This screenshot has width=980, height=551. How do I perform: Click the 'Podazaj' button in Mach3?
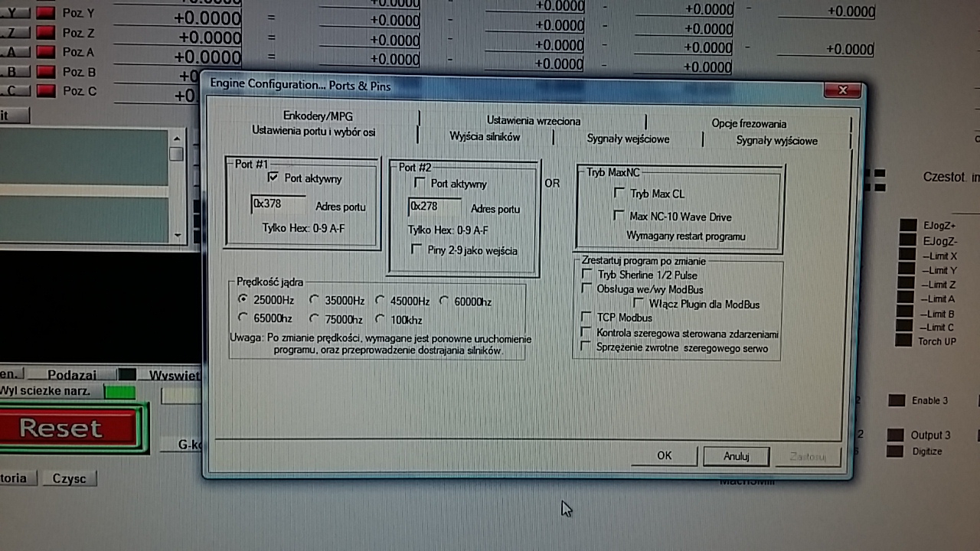(x=72, y=374)
